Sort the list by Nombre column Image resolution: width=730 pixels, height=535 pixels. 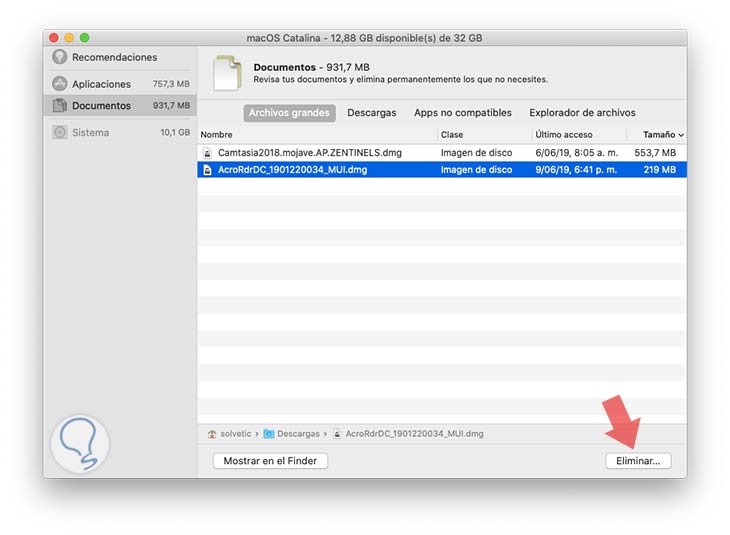pos(318,135)
